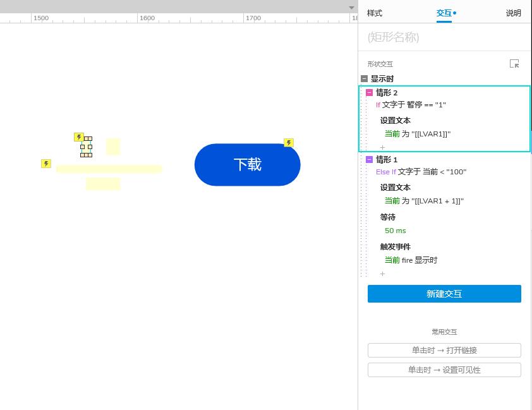532x410 pixels.
Task: Add common interaction 单击时 → 设置可见性
Action: 444,370
